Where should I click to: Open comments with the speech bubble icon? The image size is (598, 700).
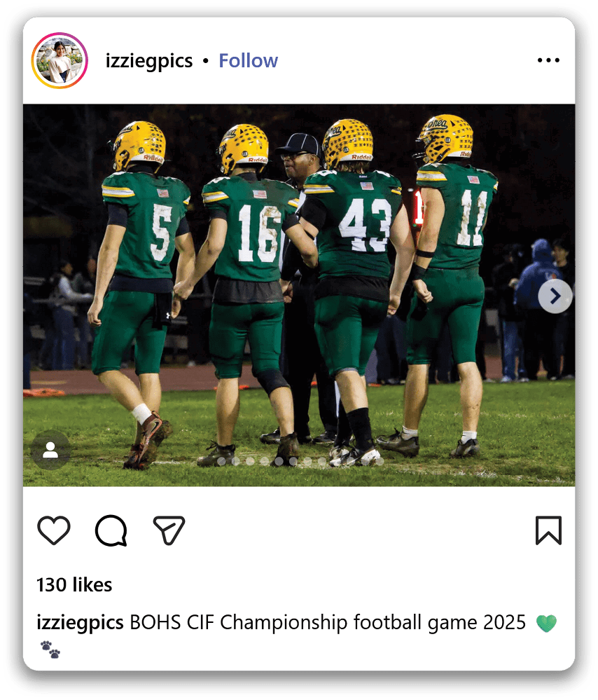click(x=111, y=530)
